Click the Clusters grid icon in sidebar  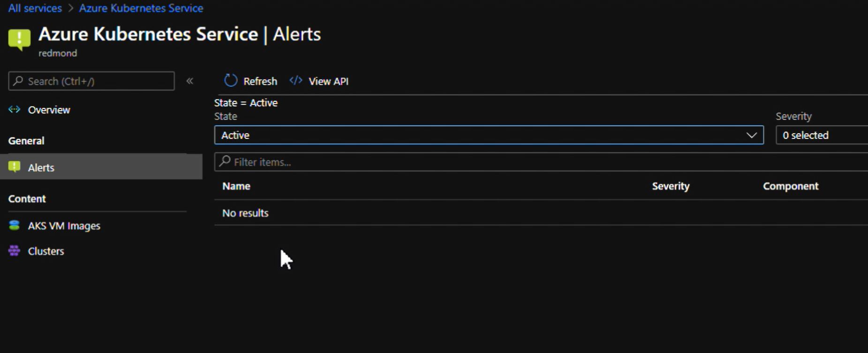pyautogui.click(x=14, y=251)
